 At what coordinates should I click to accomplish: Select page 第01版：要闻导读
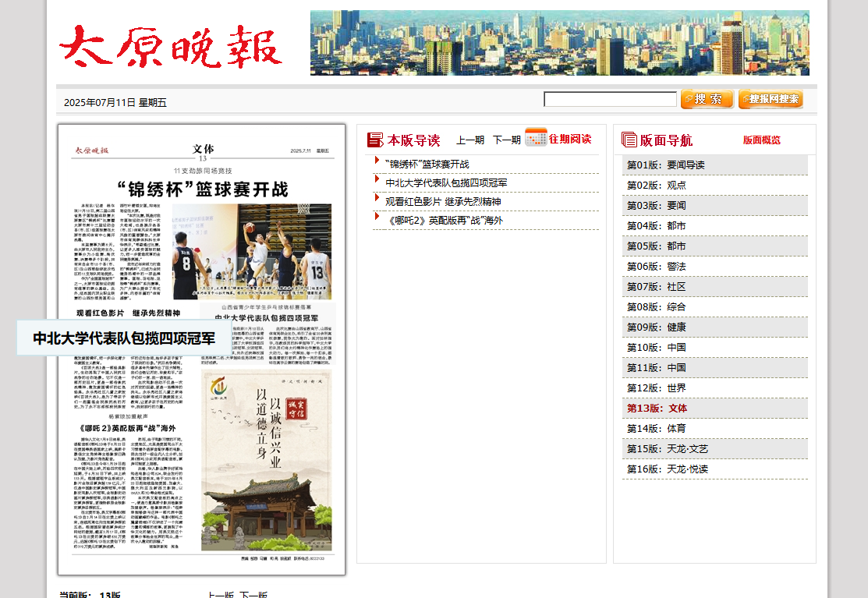click(x=665, y=165)
